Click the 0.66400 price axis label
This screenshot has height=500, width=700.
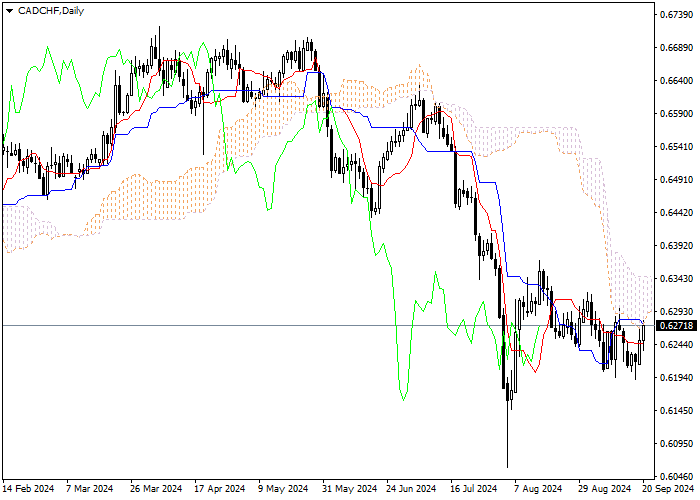(676, 81)
